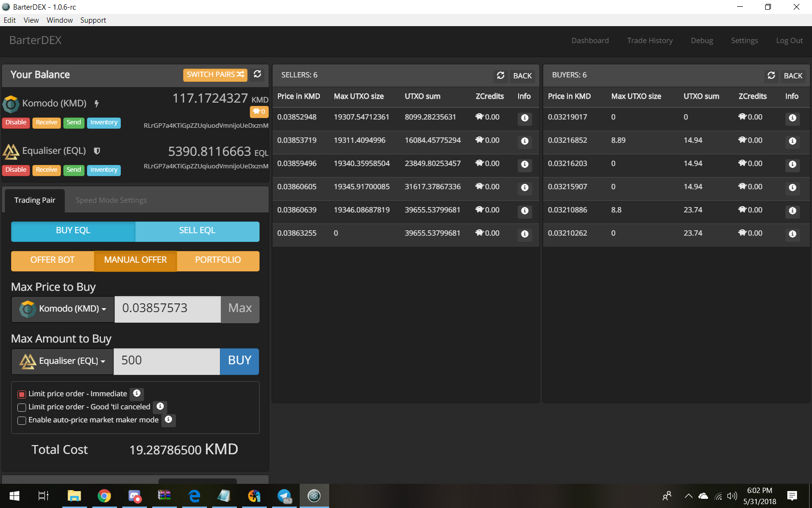Refresh balance using the sync icon
Screen dimensions: 812x508
pos(258,74)
